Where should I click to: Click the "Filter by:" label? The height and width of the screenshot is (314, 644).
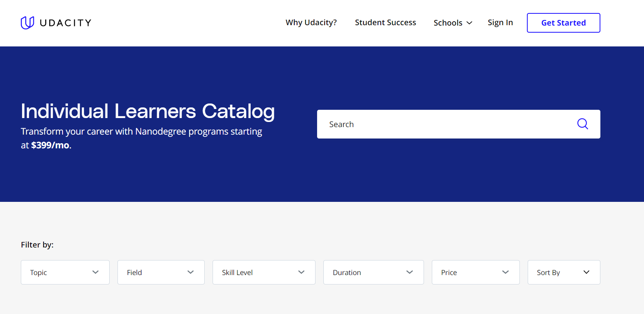37,245
